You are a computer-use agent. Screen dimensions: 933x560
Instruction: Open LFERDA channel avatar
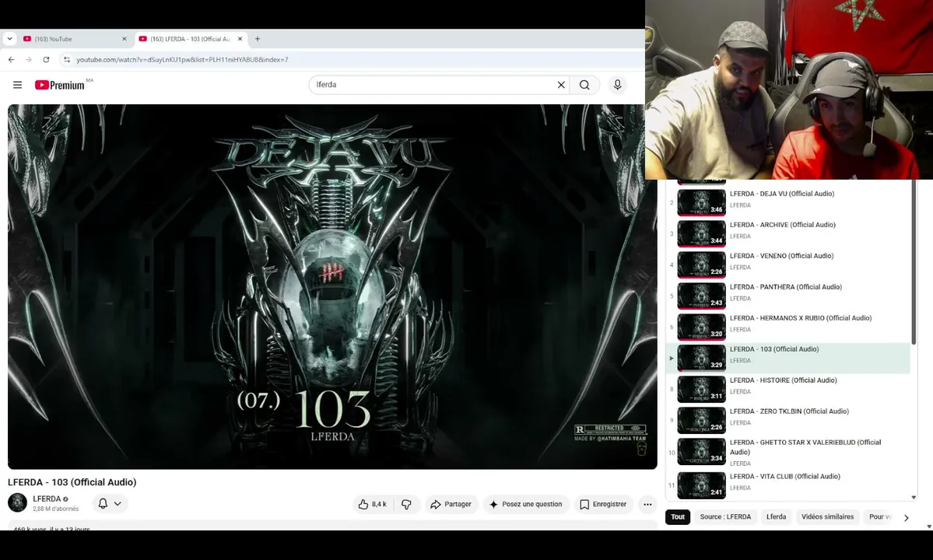17,503
